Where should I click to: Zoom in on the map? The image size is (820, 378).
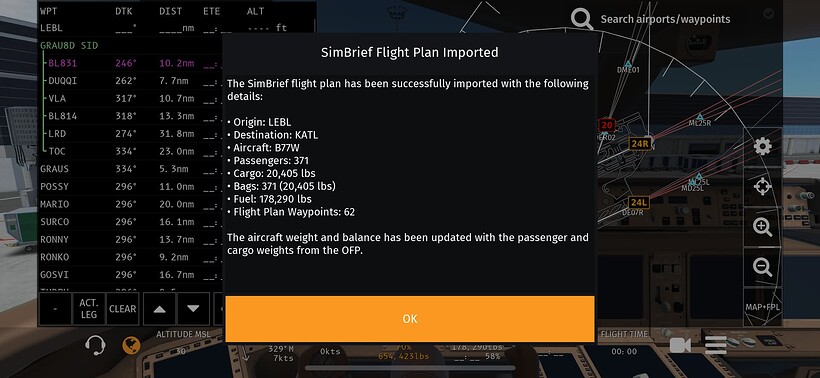[762, 227]
